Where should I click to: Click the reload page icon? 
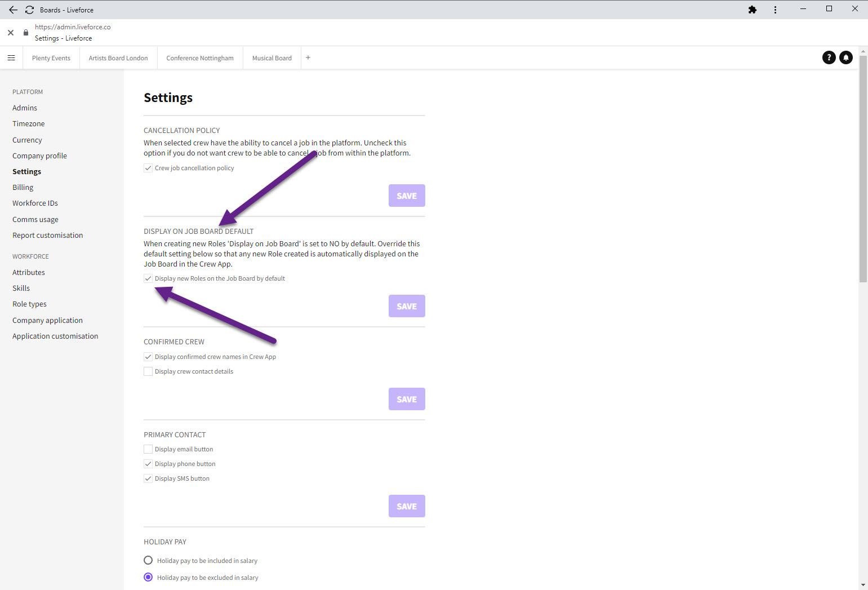(29, 10)
